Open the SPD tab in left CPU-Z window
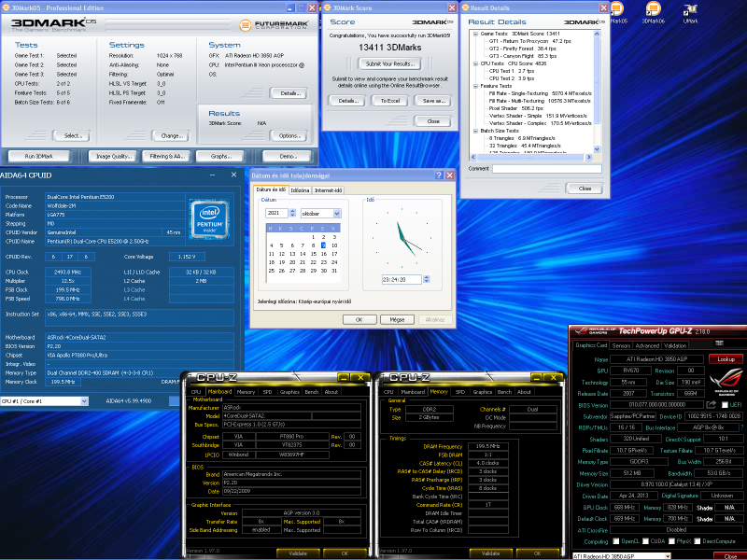 tap(267, 392)
